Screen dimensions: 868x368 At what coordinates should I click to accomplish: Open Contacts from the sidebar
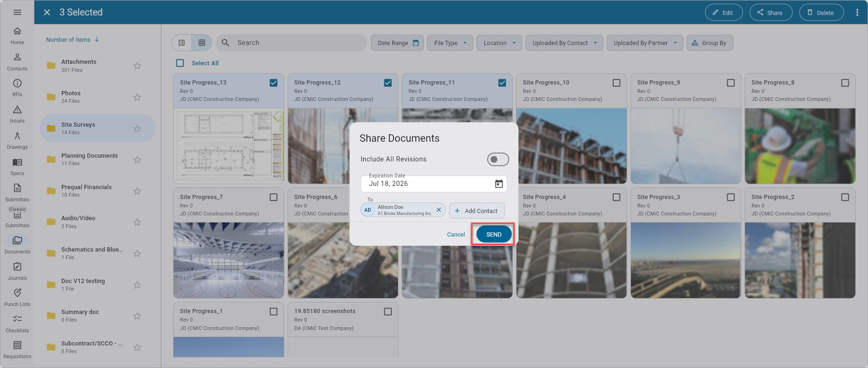click(x=17, y=62)
